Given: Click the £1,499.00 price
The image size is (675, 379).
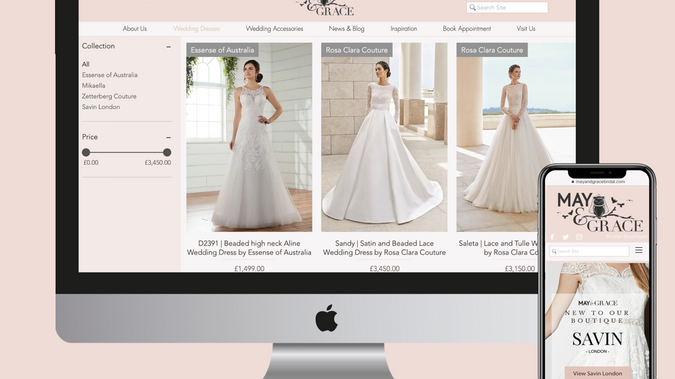Looking at the screenshot, I should click(x=249, y=268).
